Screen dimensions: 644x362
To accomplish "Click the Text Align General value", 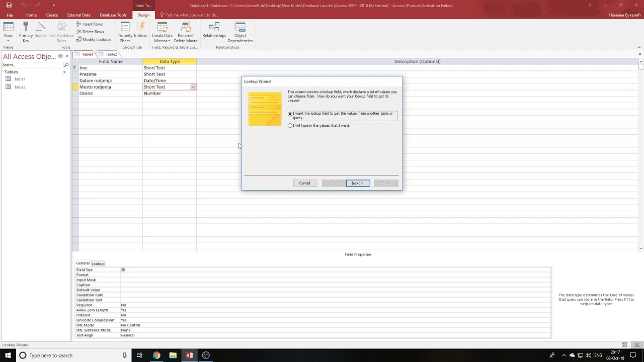I will (x=336, y=335).
